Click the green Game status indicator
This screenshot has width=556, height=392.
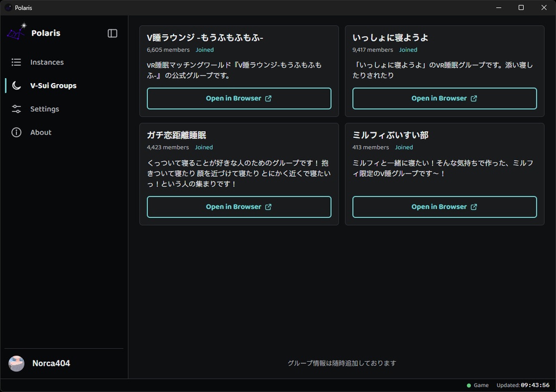(469, 385)
